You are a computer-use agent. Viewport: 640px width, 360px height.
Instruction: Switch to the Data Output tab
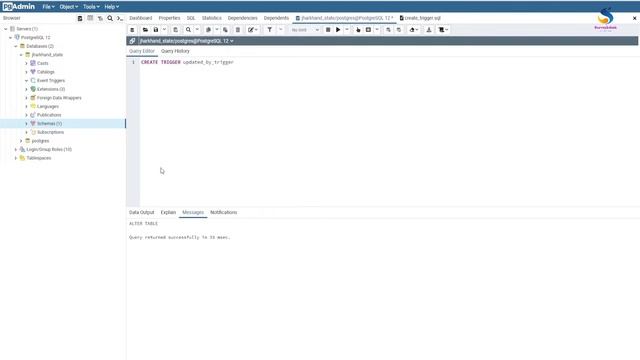pyautogui.click(x=142, y=212)
